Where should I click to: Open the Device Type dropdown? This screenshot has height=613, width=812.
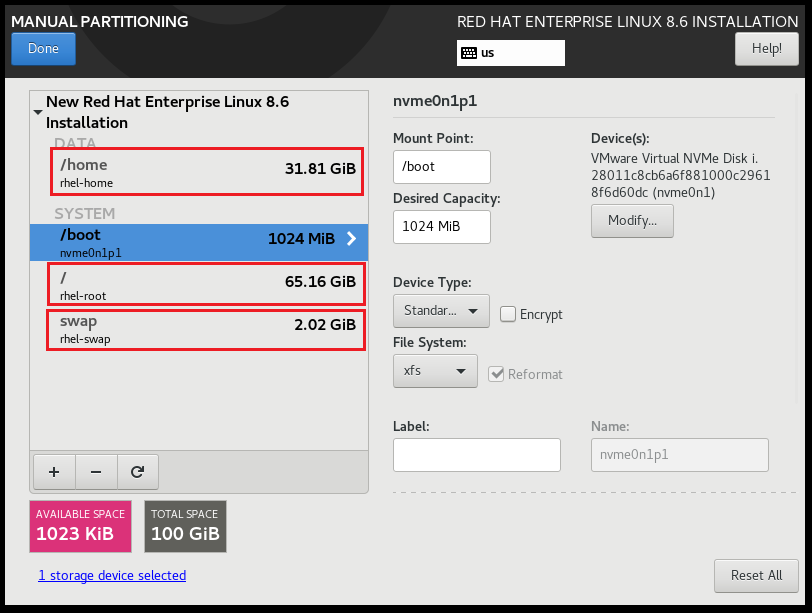tap(441, 311)
